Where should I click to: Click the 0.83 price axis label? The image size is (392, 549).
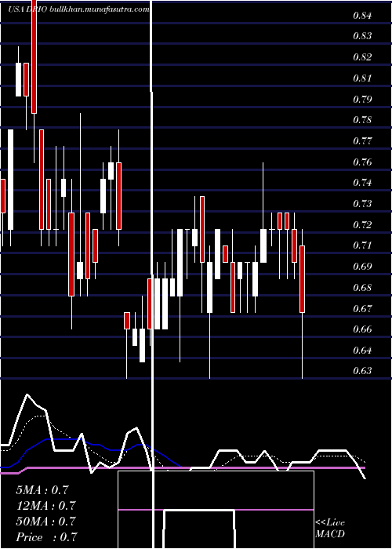362,36
